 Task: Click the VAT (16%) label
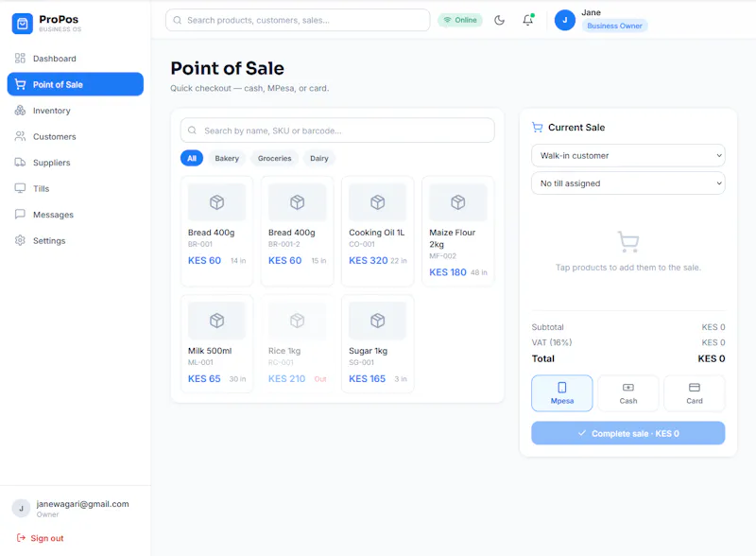click(x=552, y=342)
